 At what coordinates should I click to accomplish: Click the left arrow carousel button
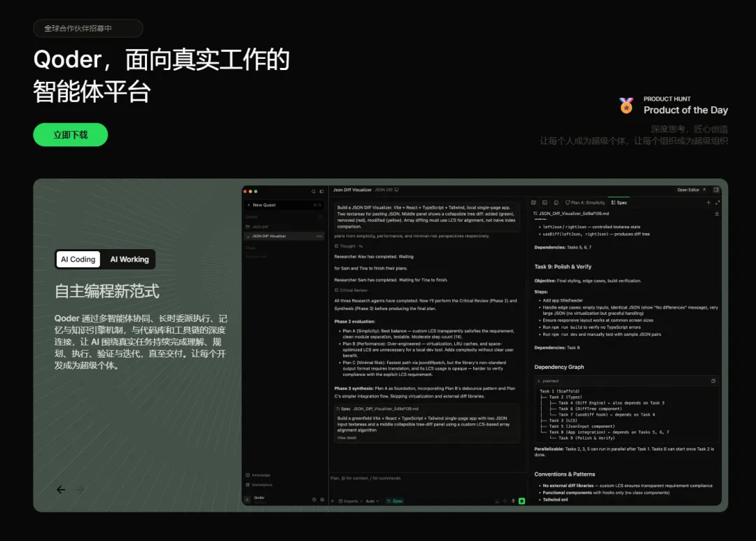[61, 489]
